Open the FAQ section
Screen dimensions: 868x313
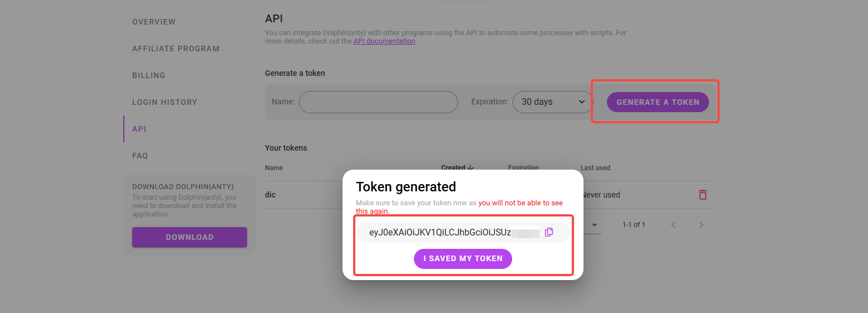140,156
